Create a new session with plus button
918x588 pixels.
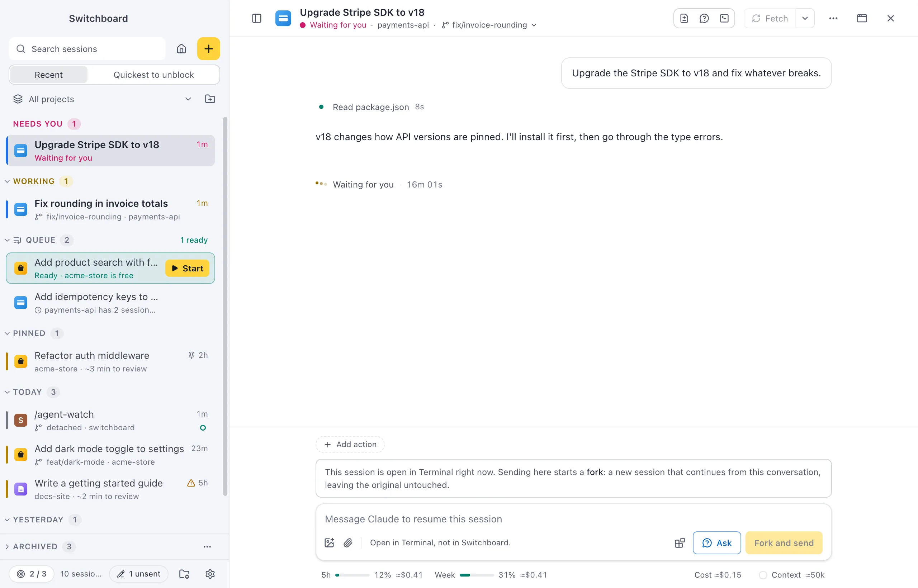coord(208,49)
